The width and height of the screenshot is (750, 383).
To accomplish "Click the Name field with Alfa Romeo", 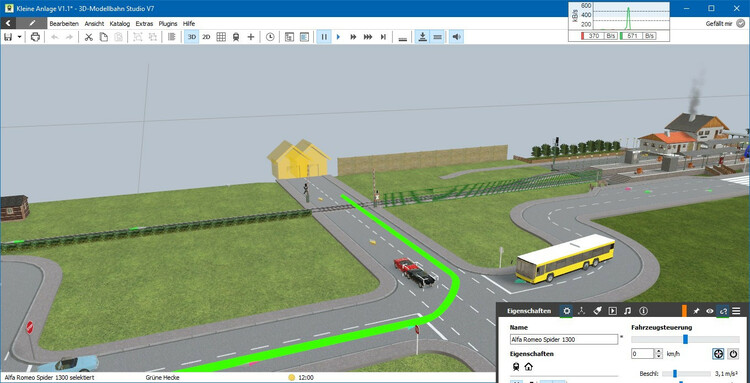I will pyautogui.click(x=564, y=339).
